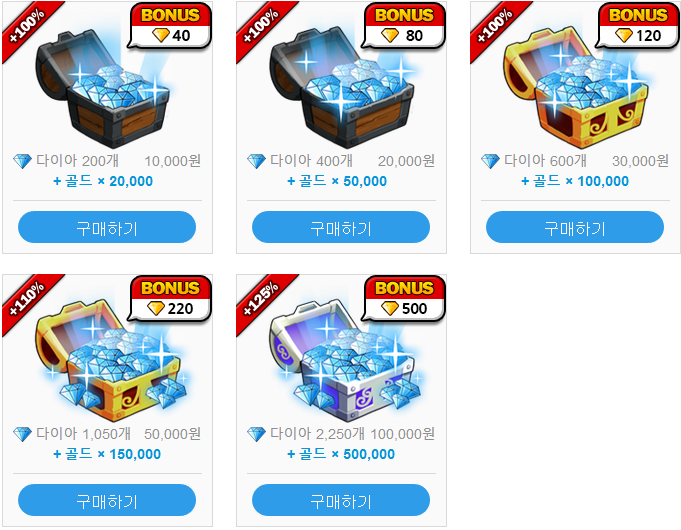Image resolution: width=681 pixels, height=530 pixels.
Task: Click the BONUS 120 diamond badge
Action: tap(638, 26)
